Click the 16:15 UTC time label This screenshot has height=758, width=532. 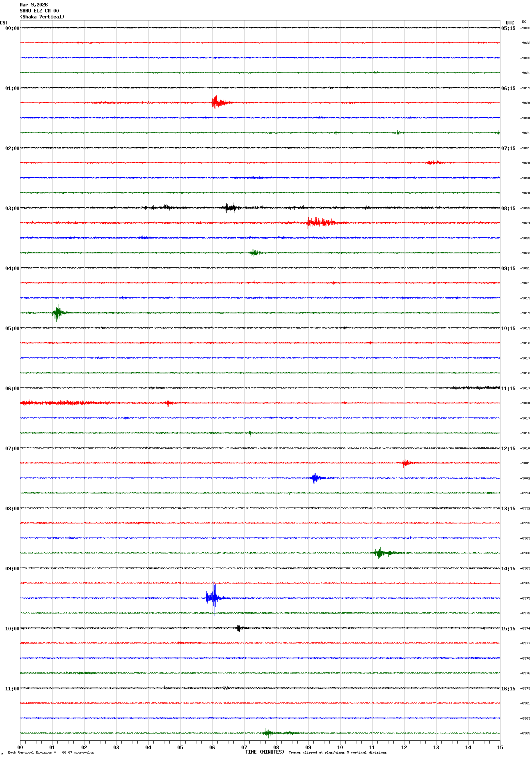(508, 689)
